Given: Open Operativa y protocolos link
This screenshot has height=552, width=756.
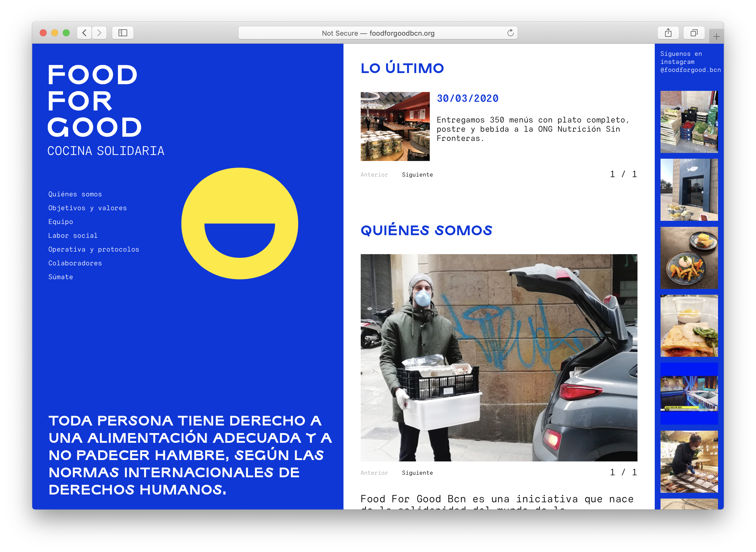Looking at the screenshot, I should tap(93, 249).
